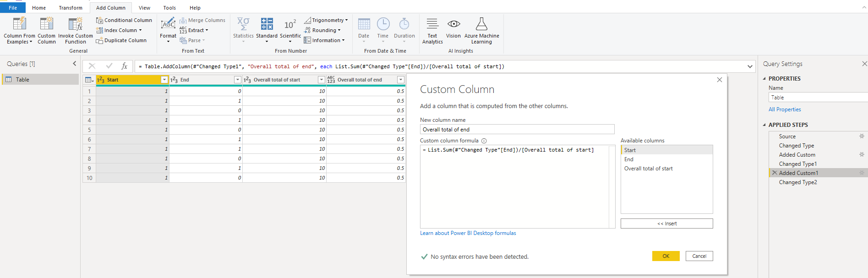Show info about custom column formula
Image resolution: width=868 pixels, height=278 pixels.
(x=484, y=141)
